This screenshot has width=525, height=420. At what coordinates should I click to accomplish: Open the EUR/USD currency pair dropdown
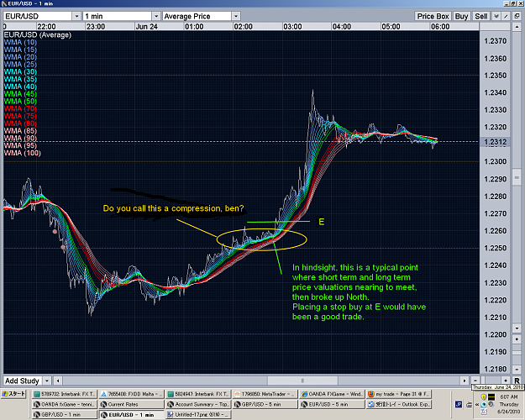76,16
